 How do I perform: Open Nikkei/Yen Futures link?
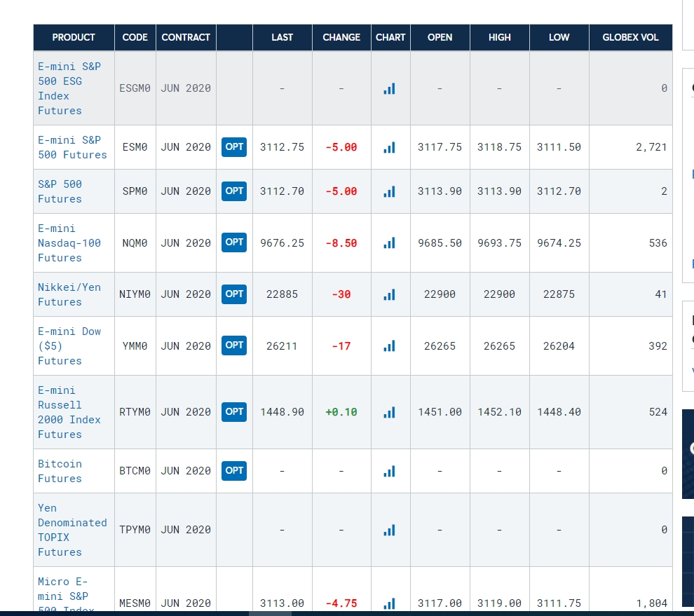[69, 295]
